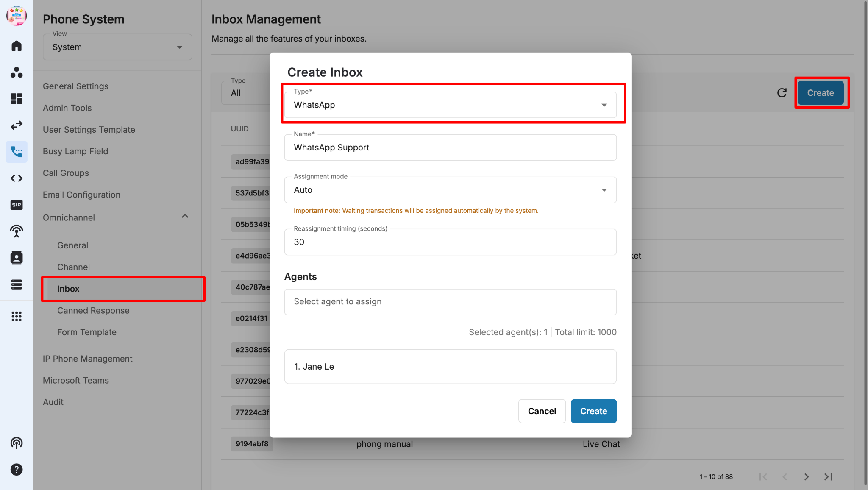Image resolution: width=868 pixels, height=490 pixels.
Task: Open Form Template submenu
Action: tap(86, 332)
